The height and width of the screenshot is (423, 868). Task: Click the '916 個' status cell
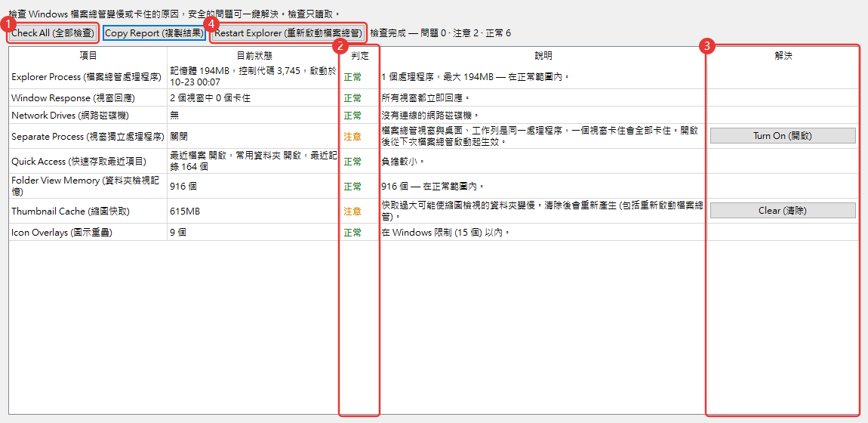coord(254,186)
